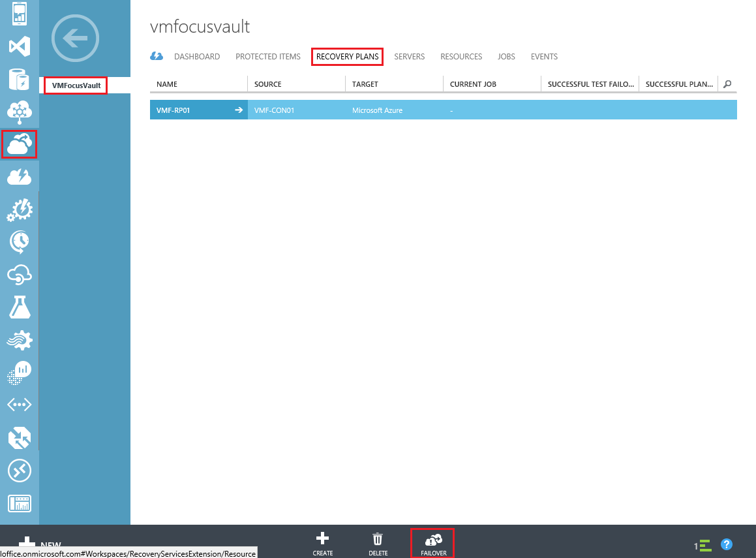The width and height of the screenshot is (756, 558).
Task: Go back using the circled arrow button
Action: point(75,39)
